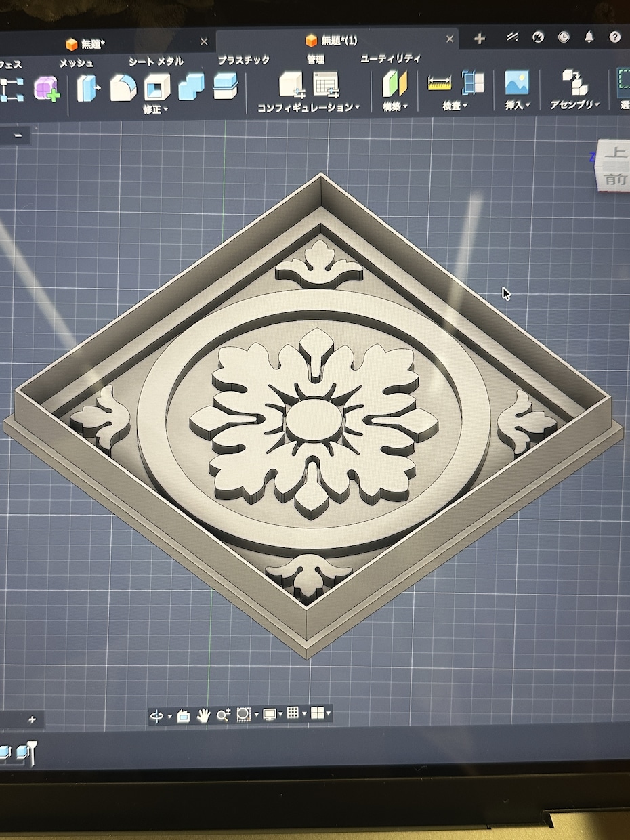
Task: Select the Combine tool icon
Action: tap(191, 87)
